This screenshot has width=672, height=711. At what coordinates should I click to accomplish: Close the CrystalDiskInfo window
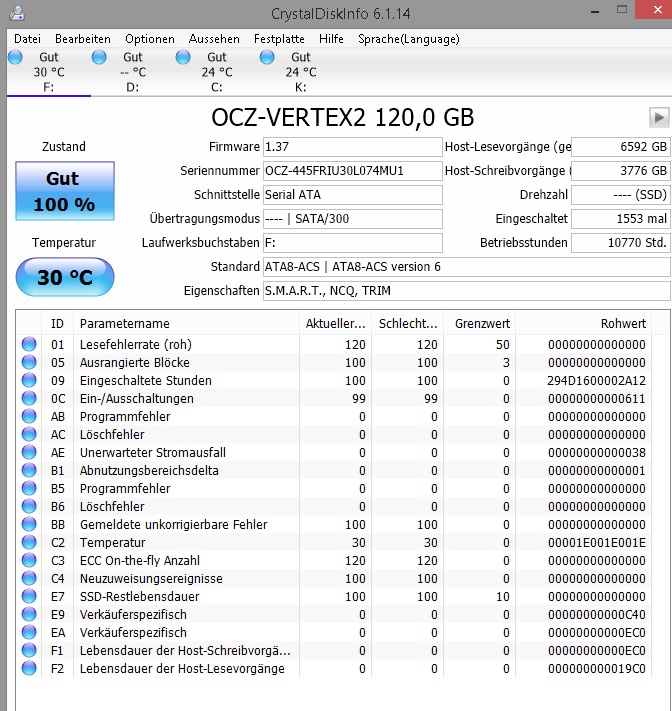coord(656,10)
